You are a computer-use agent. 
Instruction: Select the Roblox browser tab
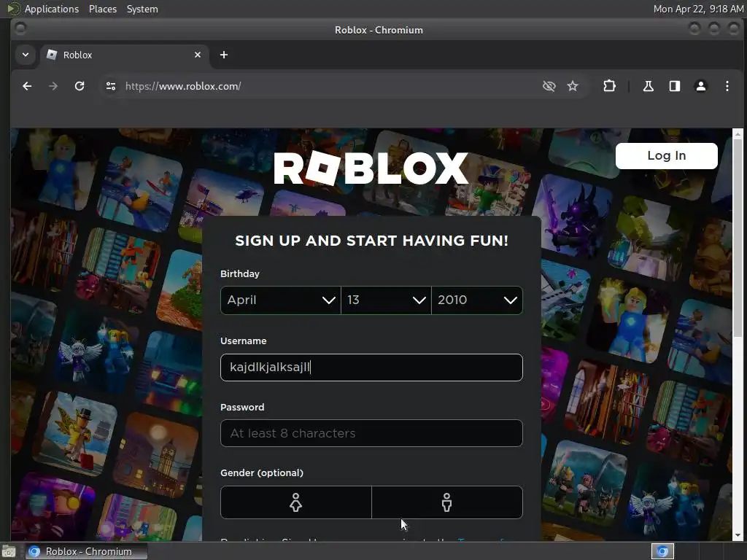point(125,55)
